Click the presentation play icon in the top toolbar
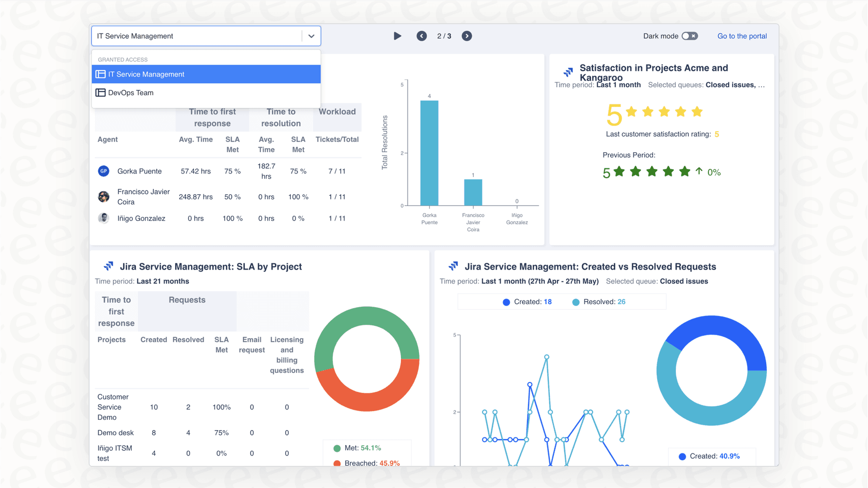 tap(397, 36)
